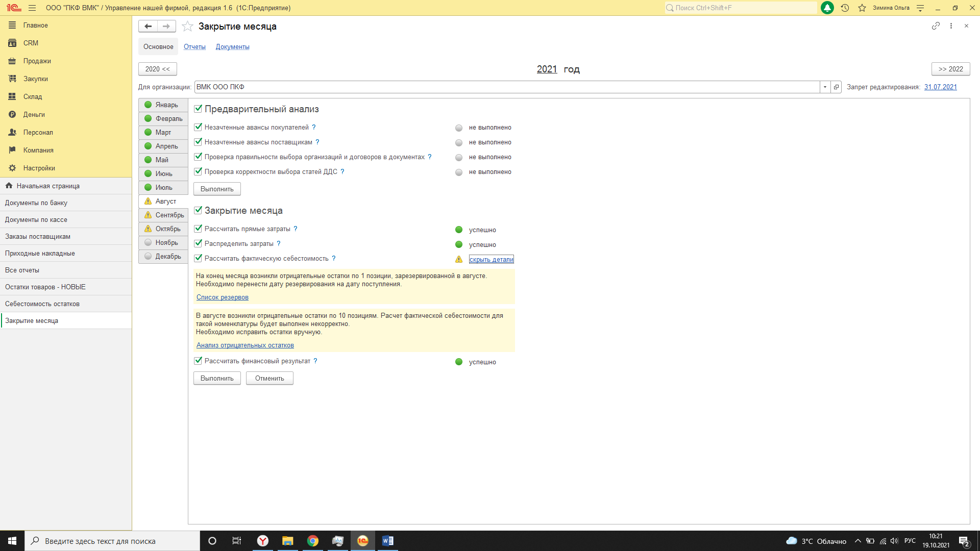Copy link using the chain icon

(x=936, y=26)
